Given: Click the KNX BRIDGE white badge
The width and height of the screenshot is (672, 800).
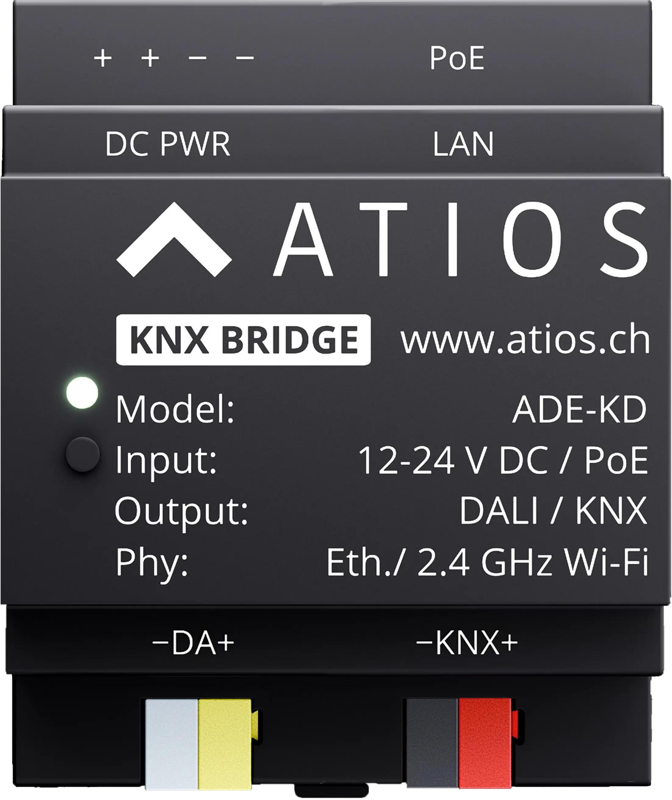Looking at the screenshot, I should pyautogui.click(x=243, y=340).
